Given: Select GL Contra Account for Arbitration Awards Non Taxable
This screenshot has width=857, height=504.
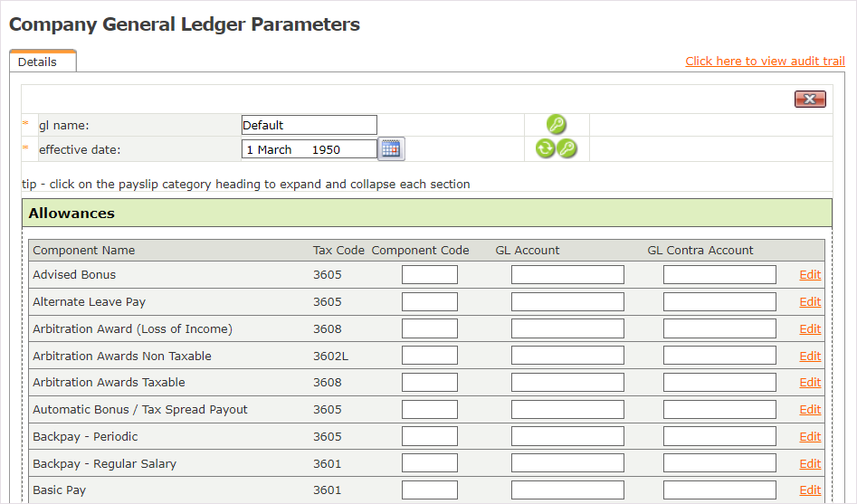Looking at the screenshot, I should [x=719, y=356].
